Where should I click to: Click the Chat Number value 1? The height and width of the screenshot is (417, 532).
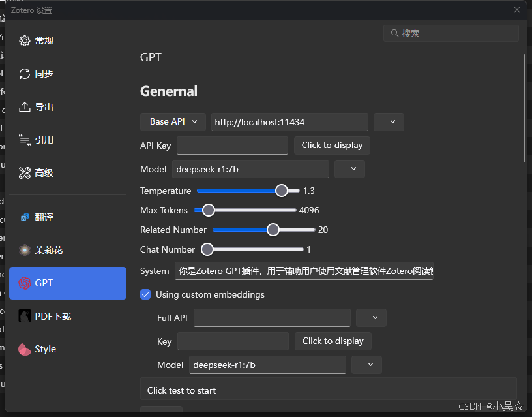(308, 249)
